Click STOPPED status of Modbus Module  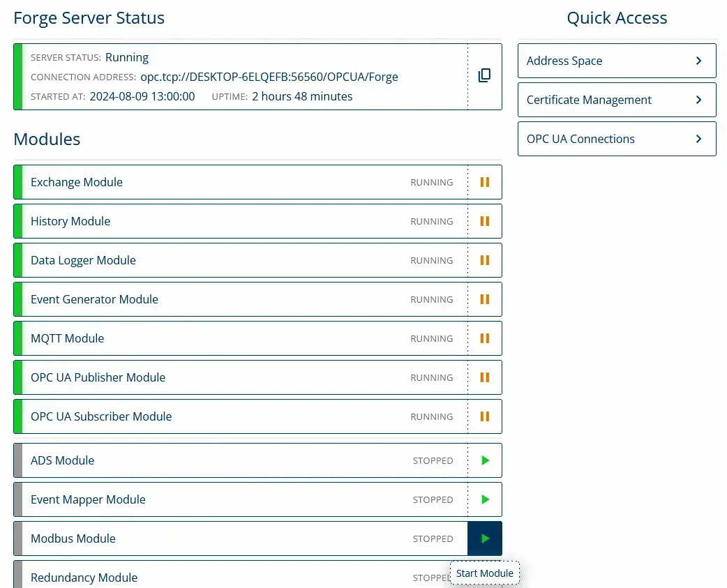433,539
